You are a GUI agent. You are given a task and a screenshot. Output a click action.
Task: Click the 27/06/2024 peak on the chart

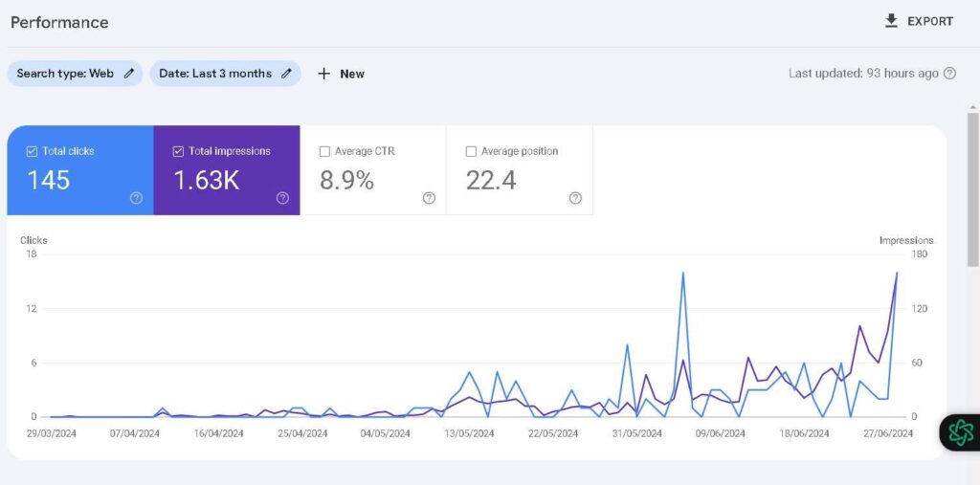(897, 274)
